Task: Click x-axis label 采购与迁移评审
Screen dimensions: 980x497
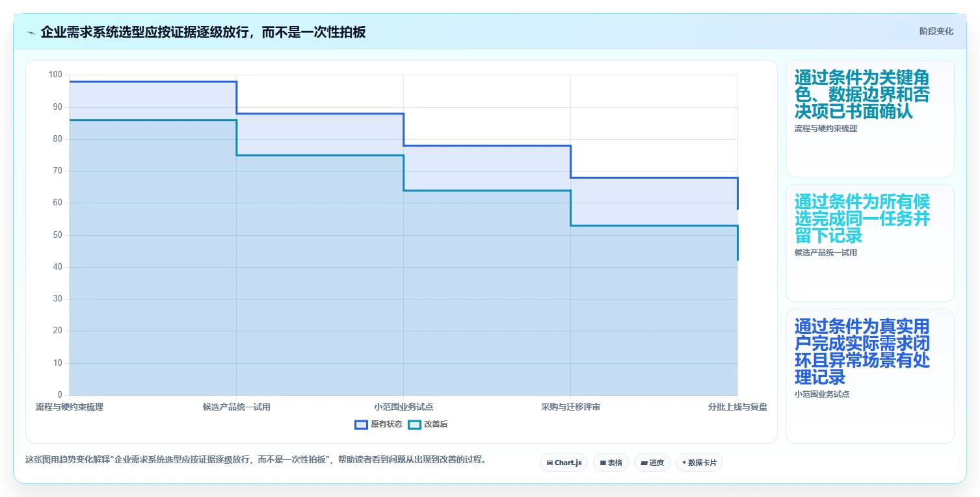Action: pyautogui.click(x=570, y=407)
